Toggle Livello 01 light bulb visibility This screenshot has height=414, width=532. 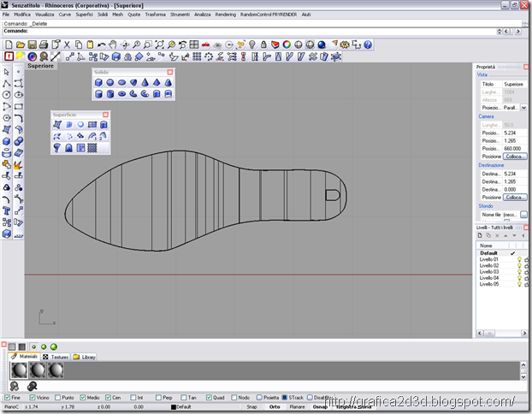pyautogui.click(x=519, y=259)
